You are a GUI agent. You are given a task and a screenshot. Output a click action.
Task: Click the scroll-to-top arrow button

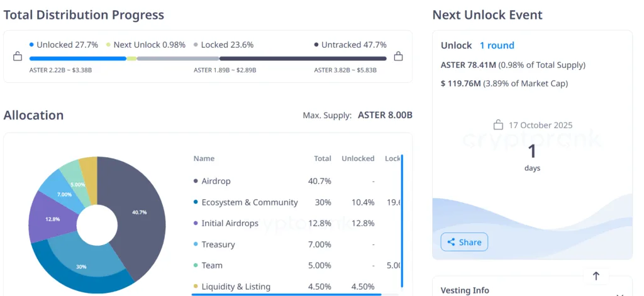596,277
